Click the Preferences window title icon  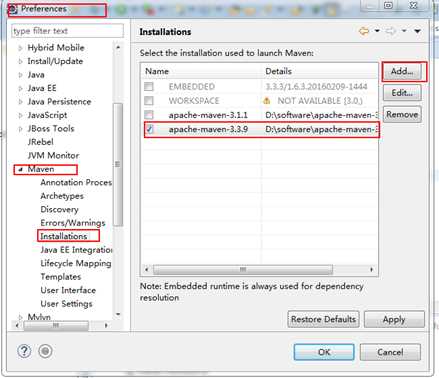point(13,9)
